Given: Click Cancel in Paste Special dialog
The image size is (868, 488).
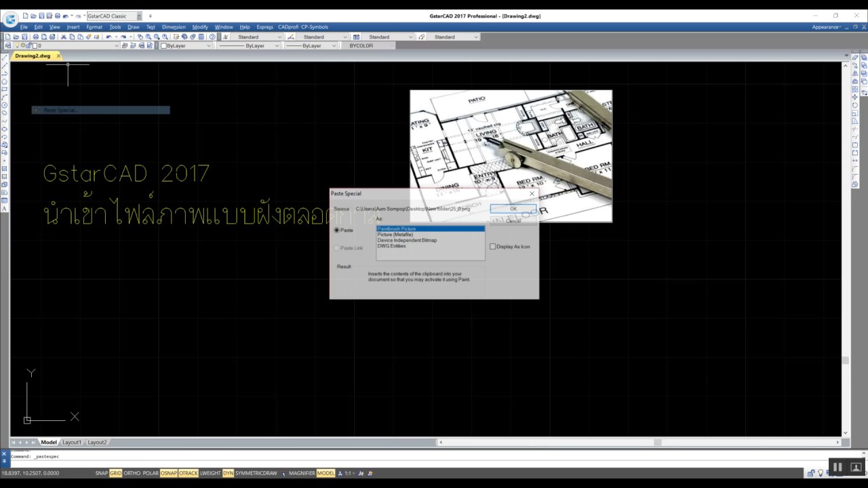Looking at the screenshot, I should (513, 220).
